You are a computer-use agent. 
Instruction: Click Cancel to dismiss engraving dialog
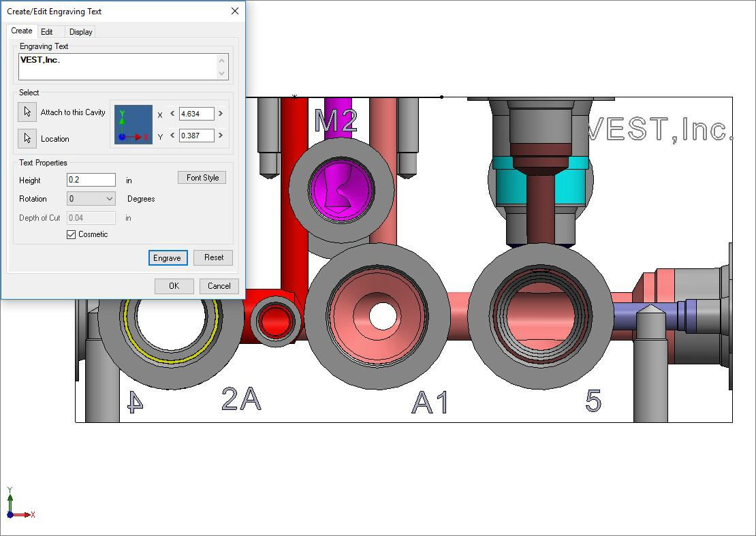click(x=219, y=286)
